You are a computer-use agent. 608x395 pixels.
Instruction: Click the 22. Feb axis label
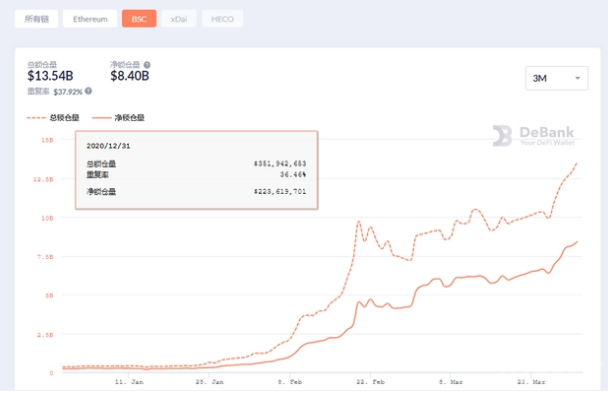tap(370, 382)
